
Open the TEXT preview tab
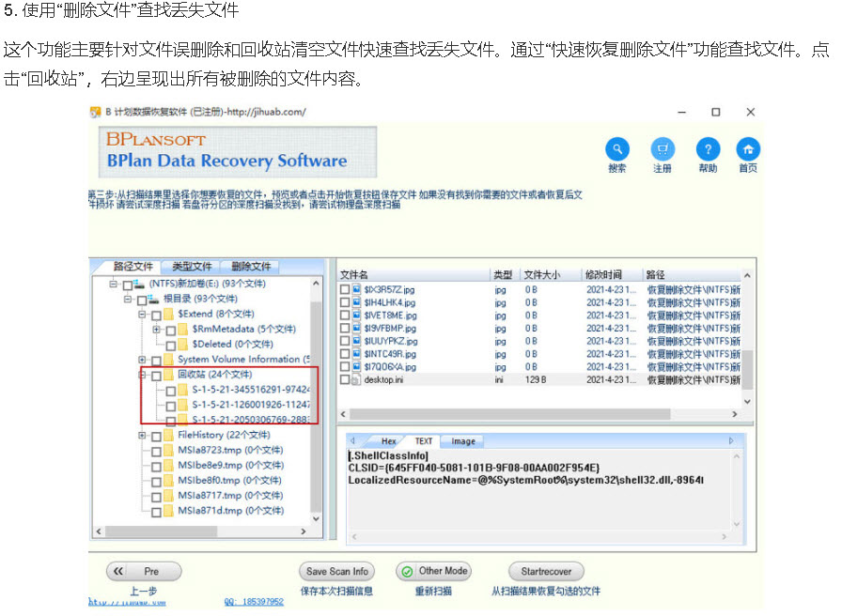tap(424, 441)
